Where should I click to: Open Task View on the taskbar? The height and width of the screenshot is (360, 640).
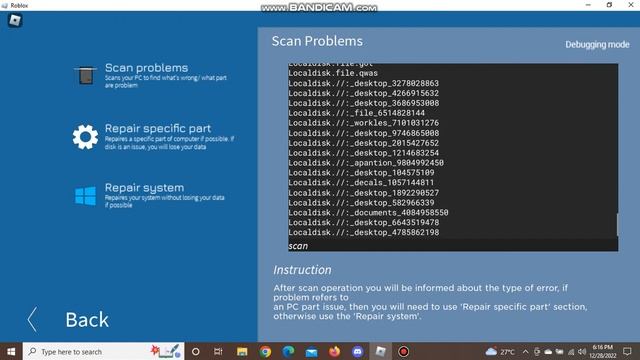point(218,351)
